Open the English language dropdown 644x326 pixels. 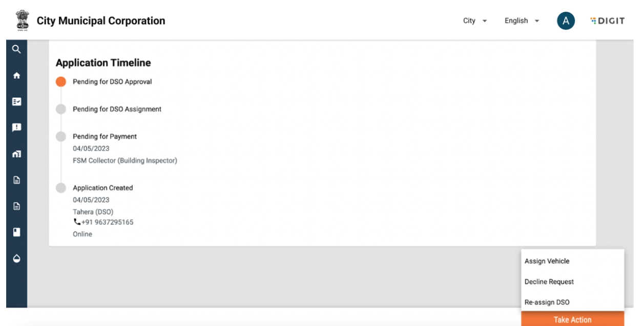click(x=522, y=21)
